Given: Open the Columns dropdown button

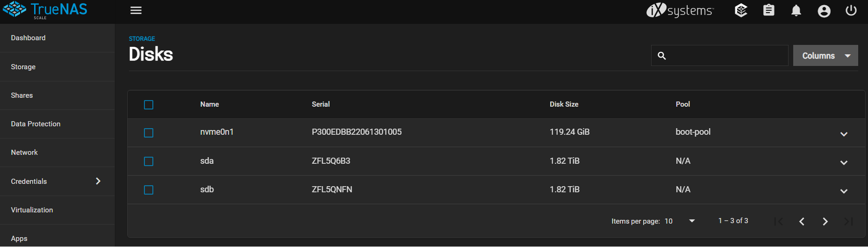Looking at the screenshot, I should (x=825, y=56).
